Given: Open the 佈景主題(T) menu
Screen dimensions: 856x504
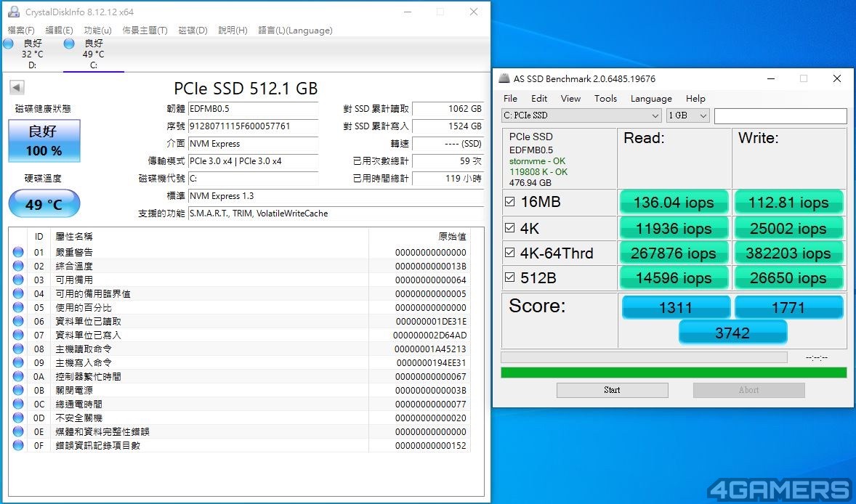Looking at the screenshot, I should click(x=145, y=31).
